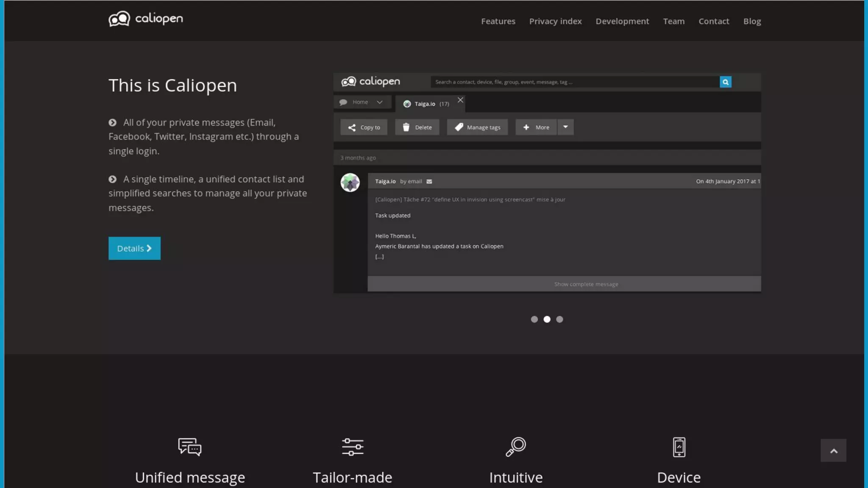Click the envelope icon beside 'by email'
Image resolution: width=868 pixels, height=488 pixels.
(x=429, y=182)
